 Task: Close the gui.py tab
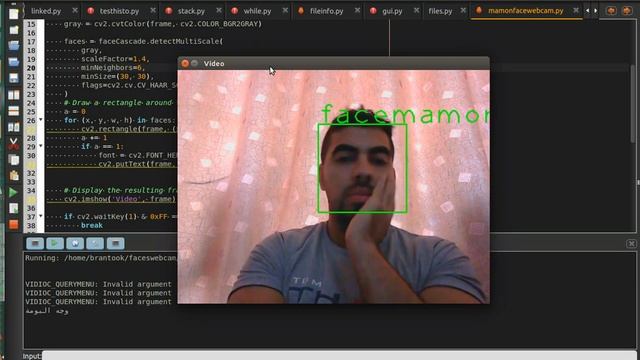tap(416, 10)
